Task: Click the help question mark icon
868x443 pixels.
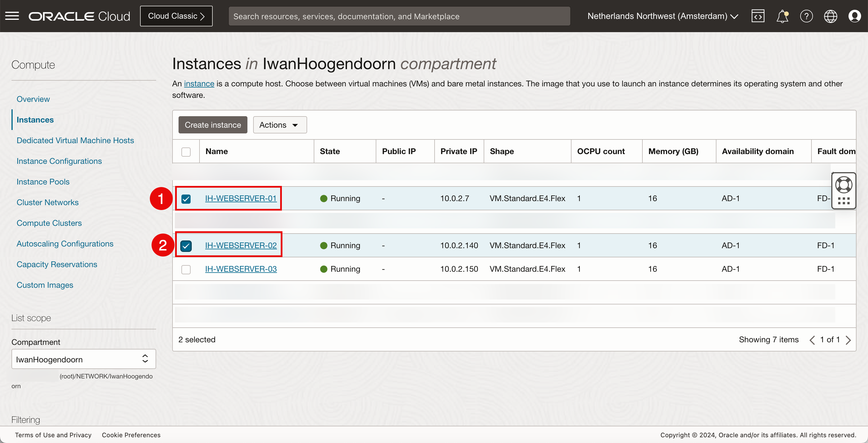Action: (806, 16)
